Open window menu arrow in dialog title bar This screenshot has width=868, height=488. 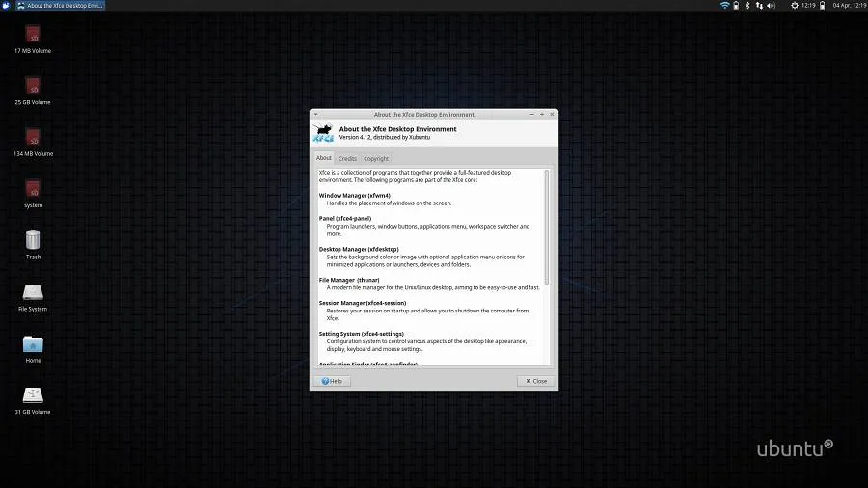coord(315,114)
